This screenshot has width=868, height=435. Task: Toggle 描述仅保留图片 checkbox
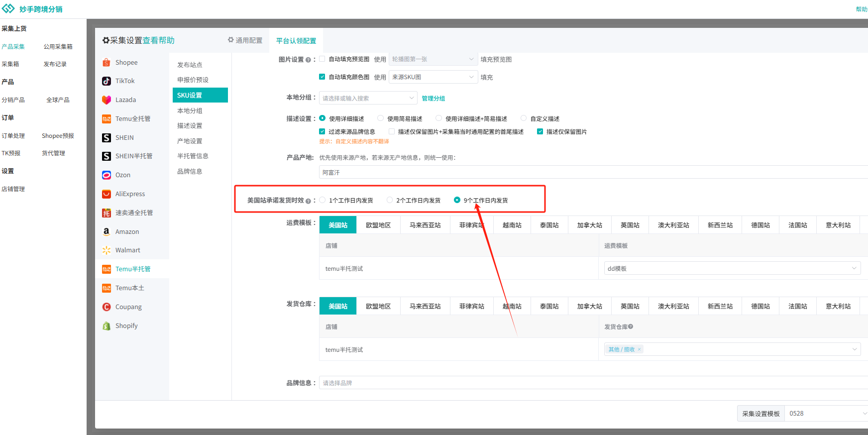(540, 131)
